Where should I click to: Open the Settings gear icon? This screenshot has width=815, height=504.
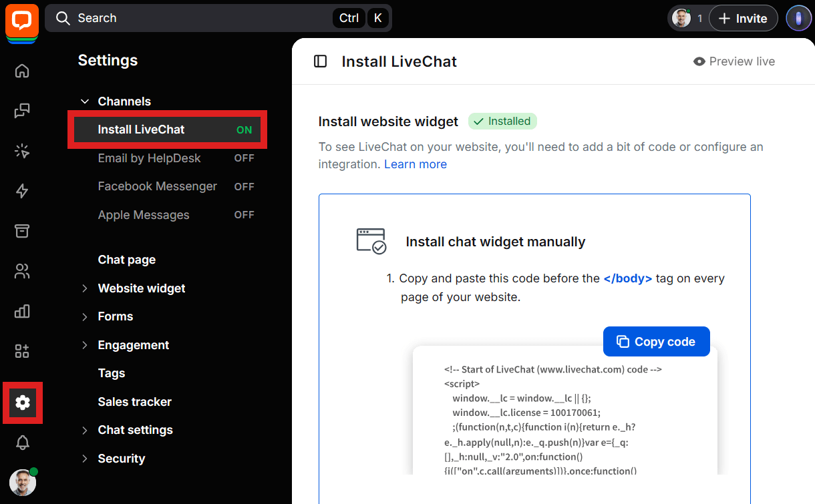tap(23, 403)
